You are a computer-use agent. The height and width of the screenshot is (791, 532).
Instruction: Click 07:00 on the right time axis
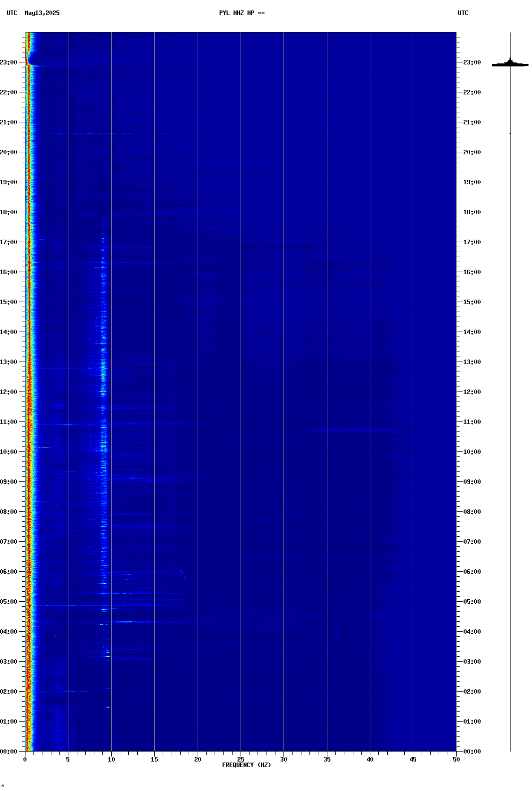tap(472, 542)
